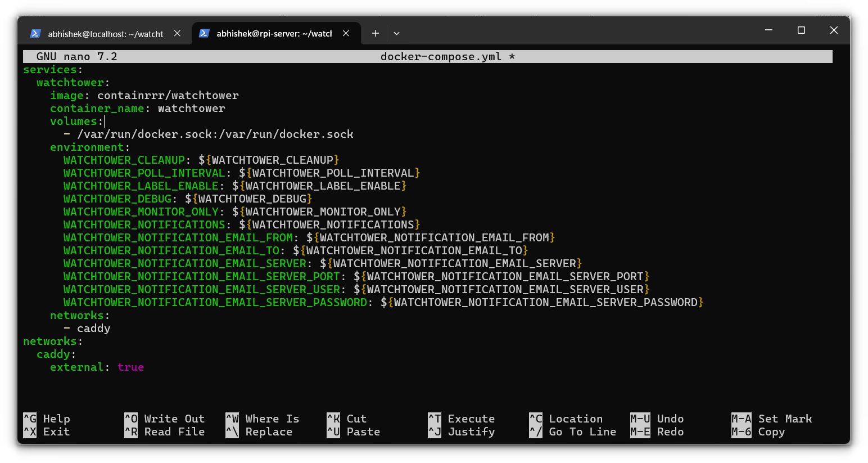This screenshot has height=463, width=868.
Task: Click the docker.sock volume path line
Action: coord(215,134)
